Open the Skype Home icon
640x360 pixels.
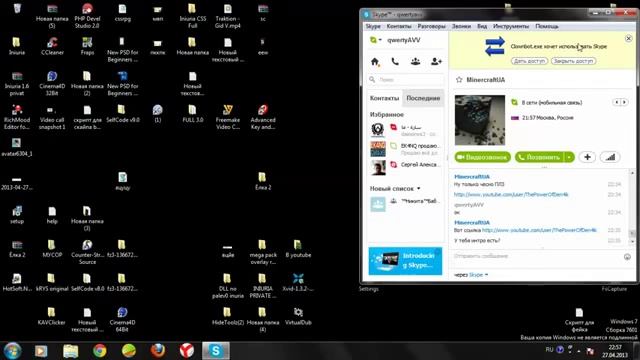point(375,62)
